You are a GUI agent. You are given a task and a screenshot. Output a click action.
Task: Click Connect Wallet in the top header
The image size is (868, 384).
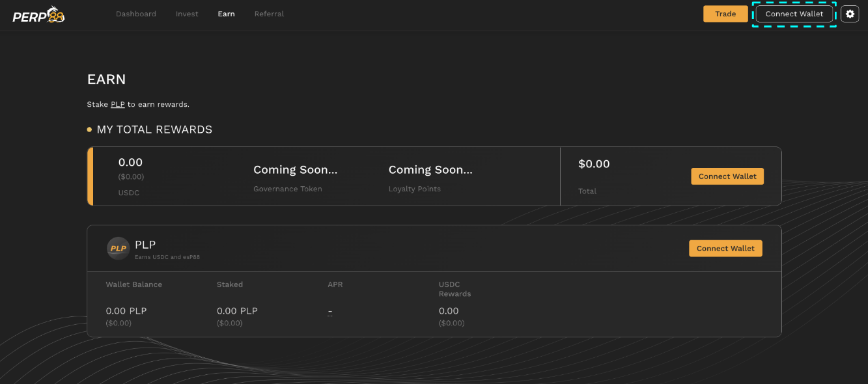(794, 14)
